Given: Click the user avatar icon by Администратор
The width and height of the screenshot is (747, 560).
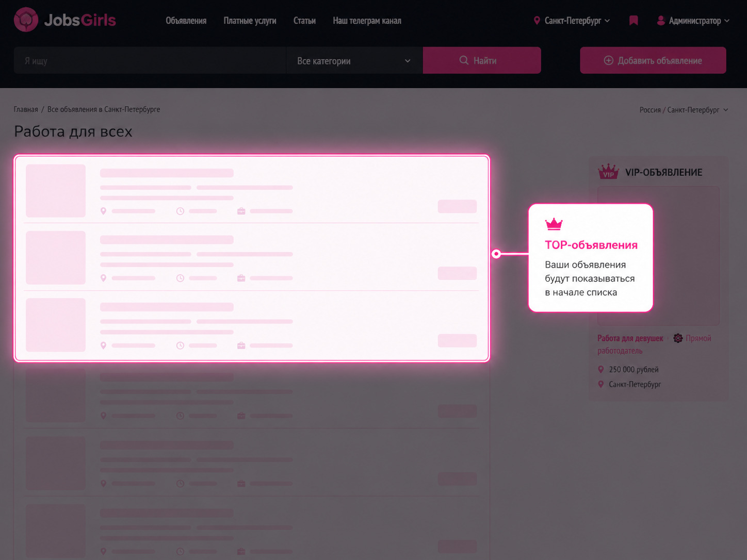Looking at the screenshot, I should coord(660,21).
